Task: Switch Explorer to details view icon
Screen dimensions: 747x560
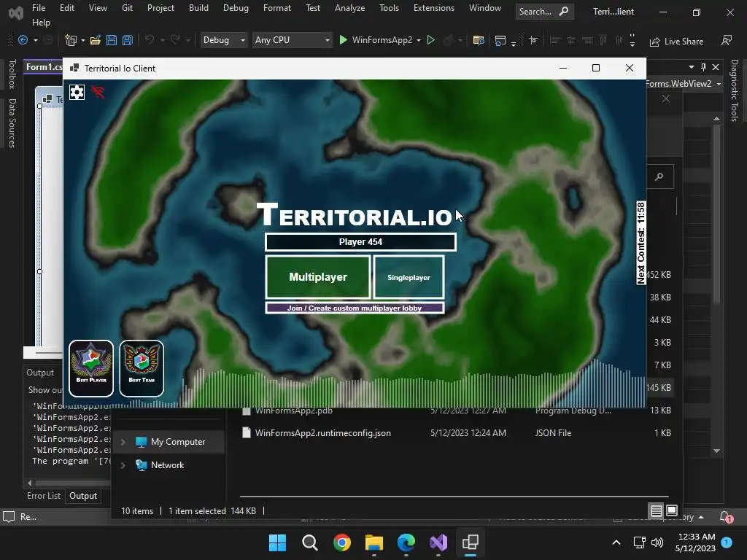Action: (x=656, y=511)
